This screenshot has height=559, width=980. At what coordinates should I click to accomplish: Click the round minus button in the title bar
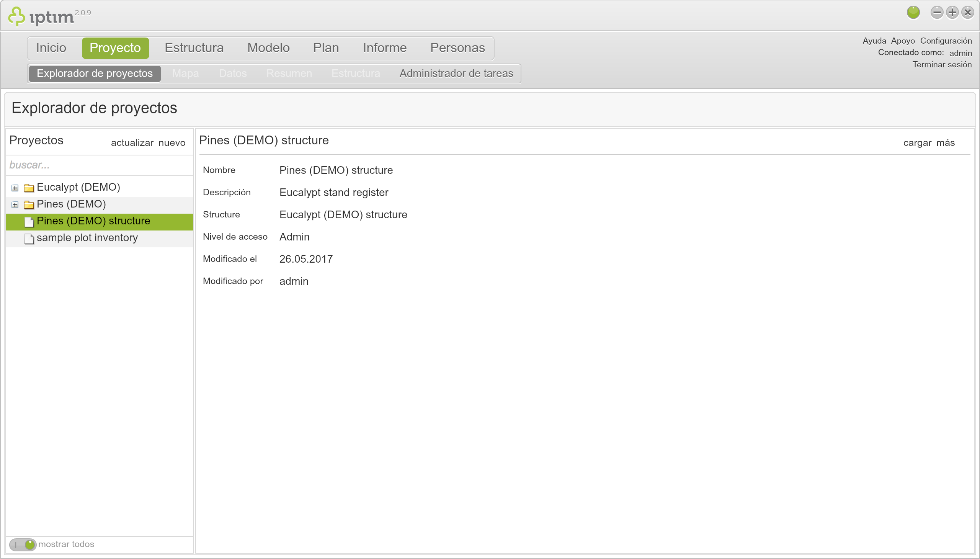pyautogui.click(x=937, y=12)
